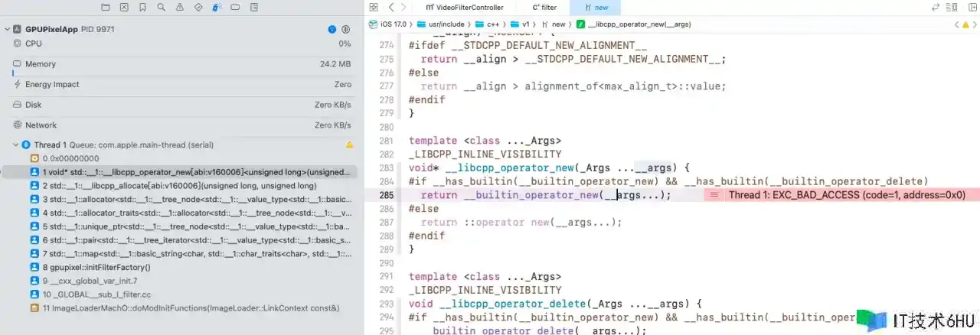Open the Test navigator diamond icon
Image resolution: width=980 pixels, height=335 pixels.
coord(198,8)
